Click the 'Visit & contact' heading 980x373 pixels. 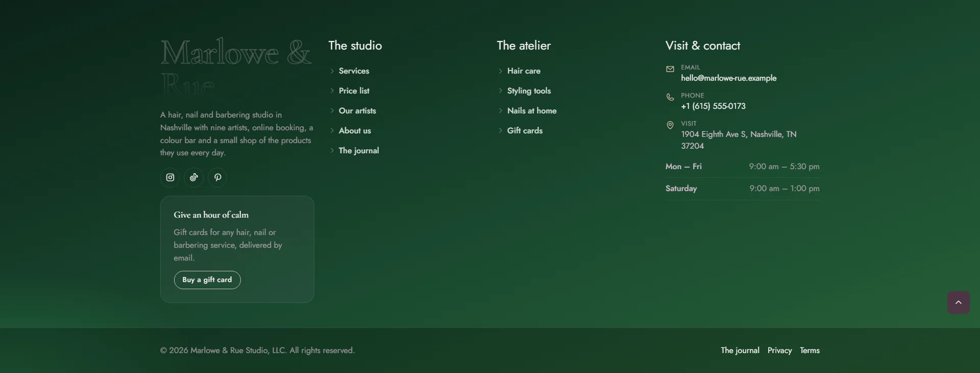[x=703, y=45]
